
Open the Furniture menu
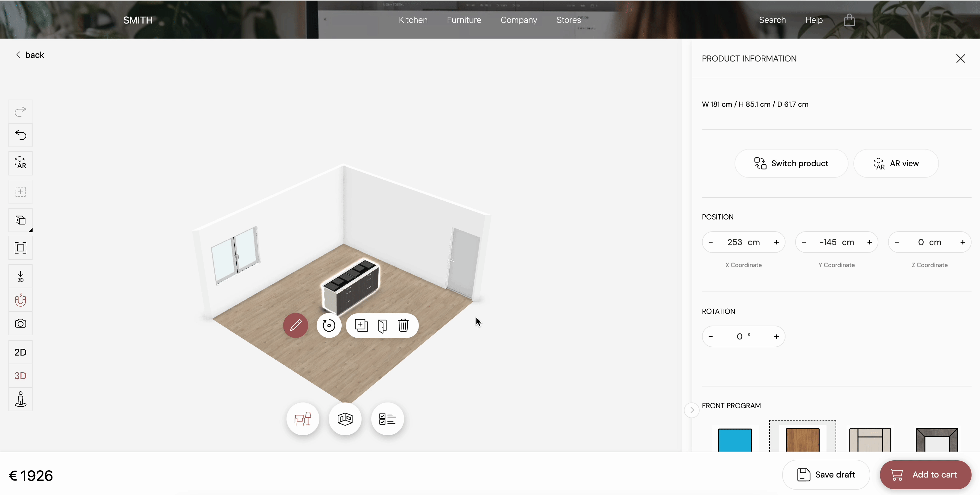click(464, 20)
